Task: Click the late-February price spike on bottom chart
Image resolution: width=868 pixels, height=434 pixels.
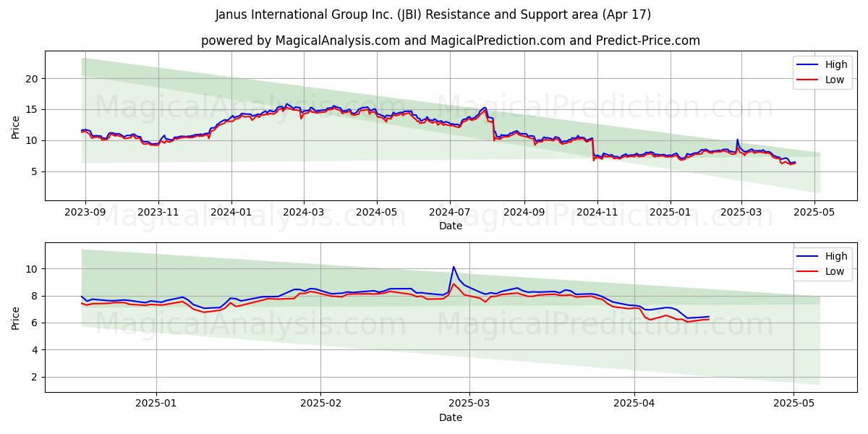Action: (454, 268)
